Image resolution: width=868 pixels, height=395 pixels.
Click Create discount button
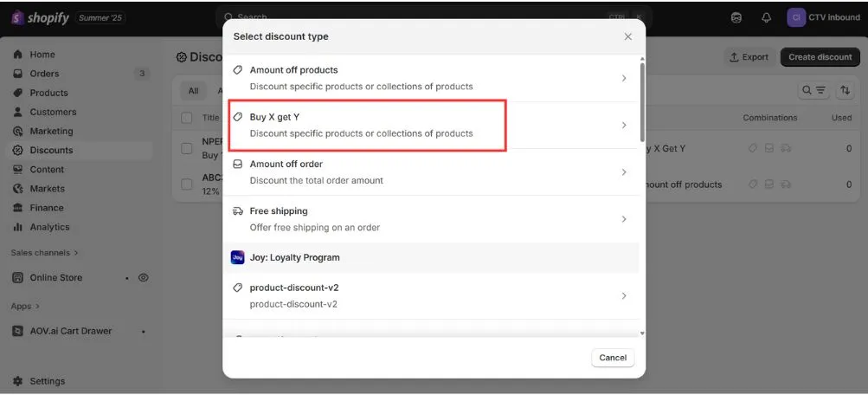coord(820,57)
